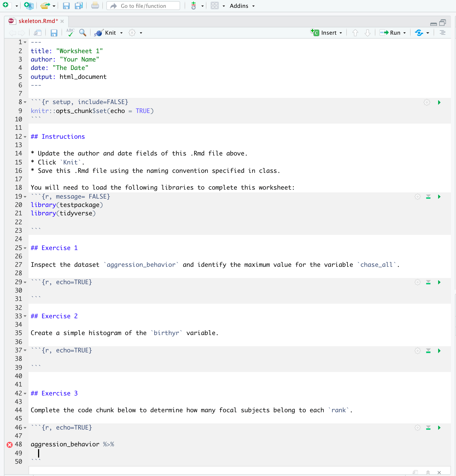
Task: Save the current Rmd document
Action: tap(54, 33)
